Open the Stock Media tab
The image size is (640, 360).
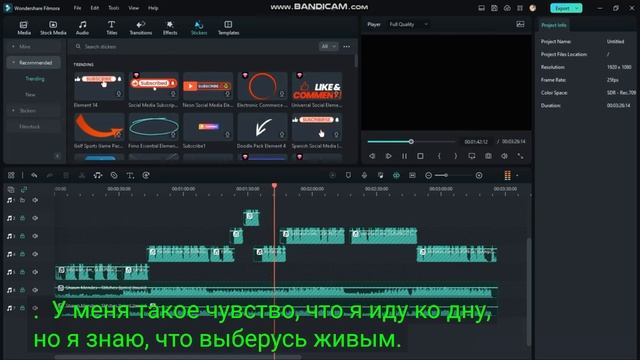pyautogui.click(x=53, y=28)
